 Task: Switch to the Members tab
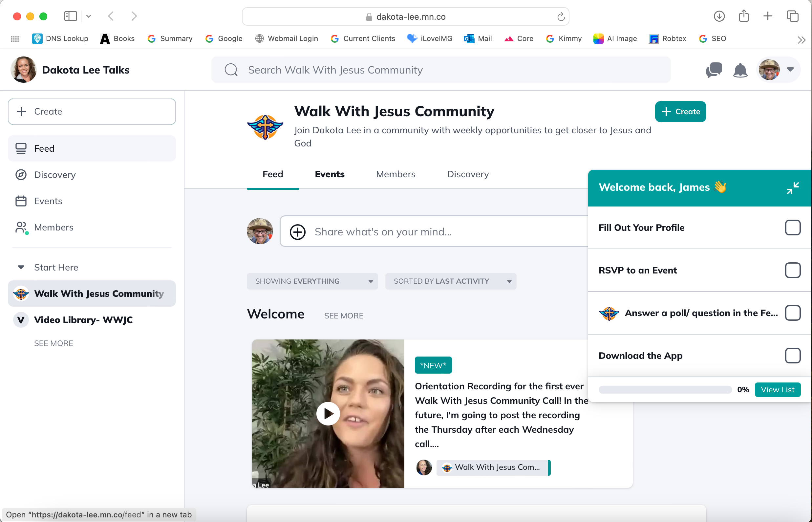coord(395,174)
